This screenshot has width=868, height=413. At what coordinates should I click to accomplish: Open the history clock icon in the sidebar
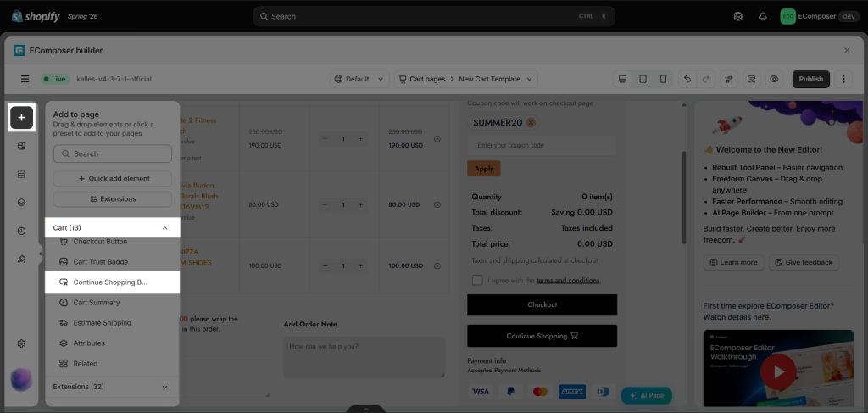coord(21,231)
